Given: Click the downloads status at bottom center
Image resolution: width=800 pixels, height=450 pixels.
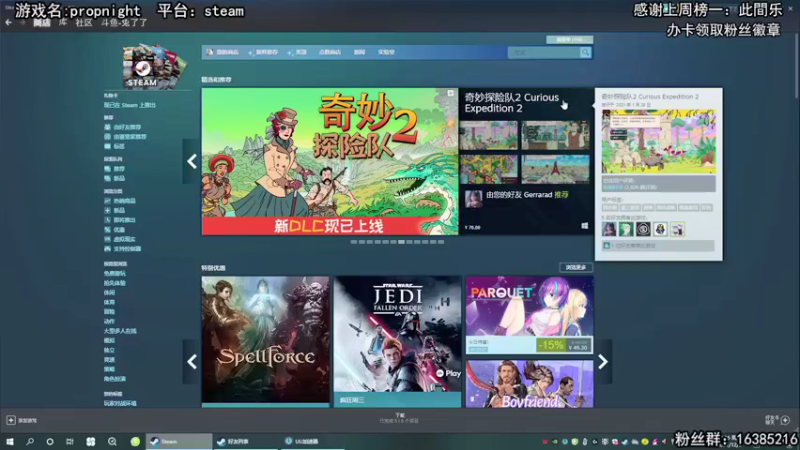Looking at the screenshot, I should coord(399,418).
